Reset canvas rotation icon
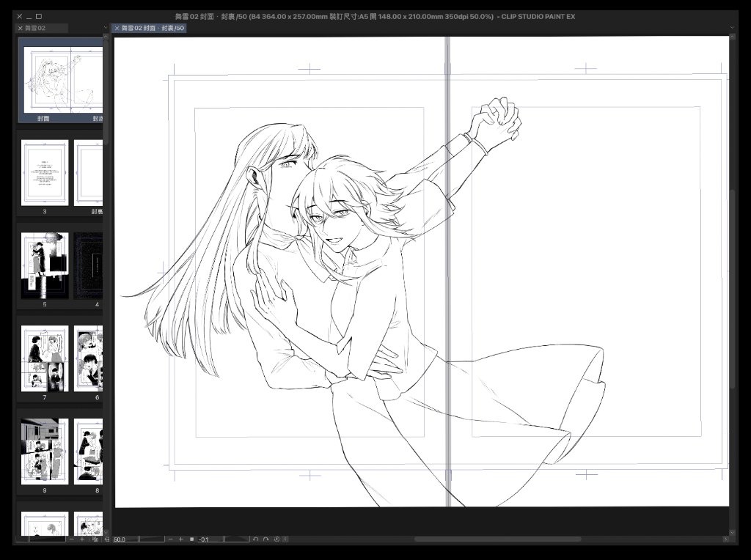 (276, 539)
